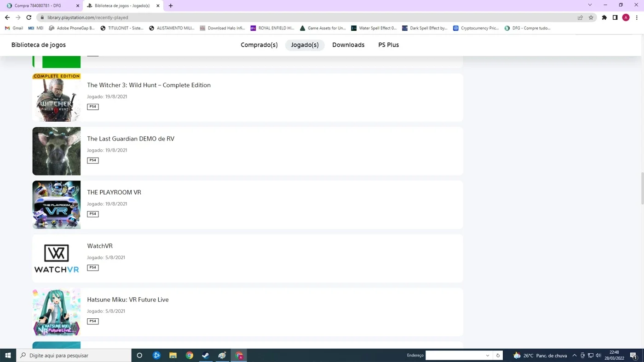
Task: Open The Witcher 3 cover thumbnail
Action: click(57, 97)
